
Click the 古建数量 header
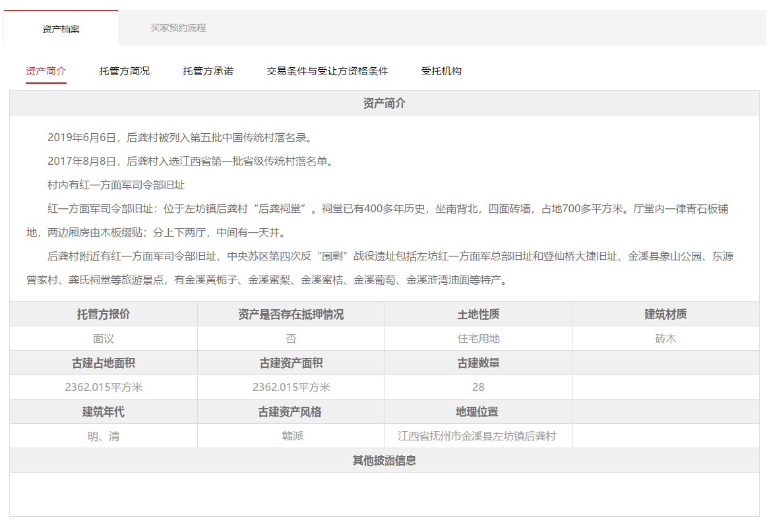(479, 363)
